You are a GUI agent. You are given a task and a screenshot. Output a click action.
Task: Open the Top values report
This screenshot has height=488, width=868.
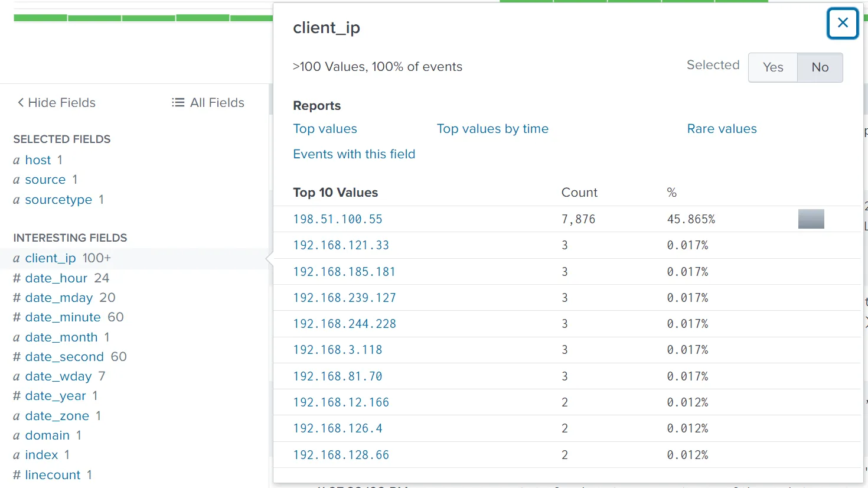click(x=325, y=129)
